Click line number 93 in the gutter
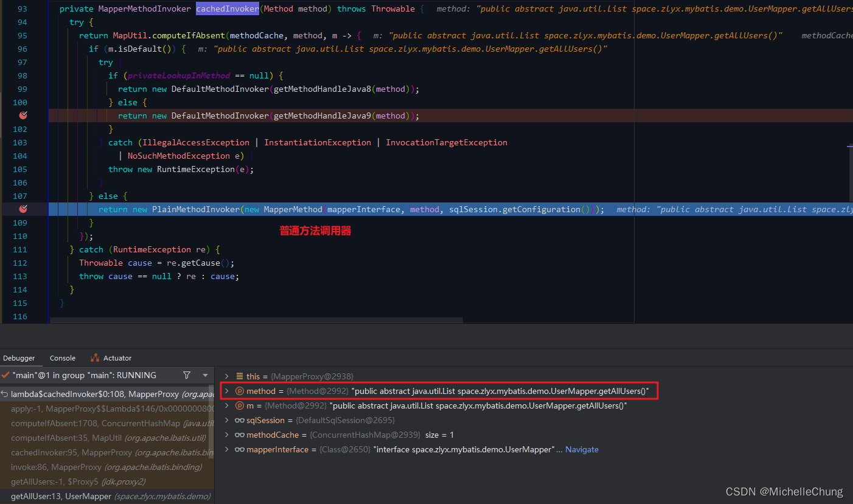This screenshot has width=853, height=504. click(22, 9)
